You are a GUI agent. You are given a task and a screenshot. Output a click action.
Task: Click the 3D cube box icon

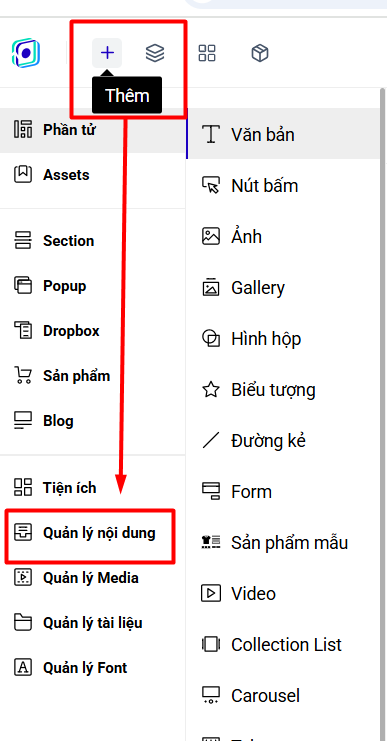click(x=260, y=53)
